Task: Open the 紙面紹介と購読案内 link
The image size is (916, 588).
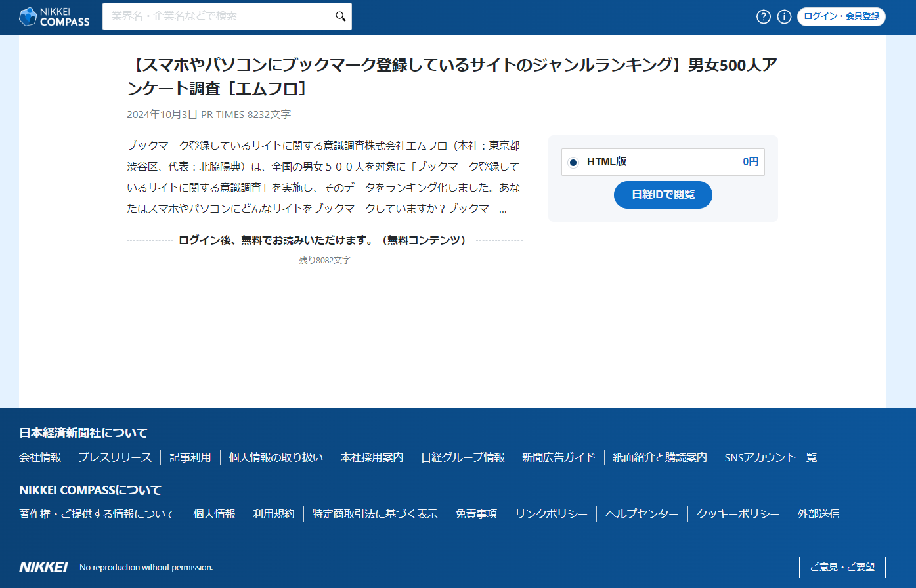Action: tap(660, 457)
